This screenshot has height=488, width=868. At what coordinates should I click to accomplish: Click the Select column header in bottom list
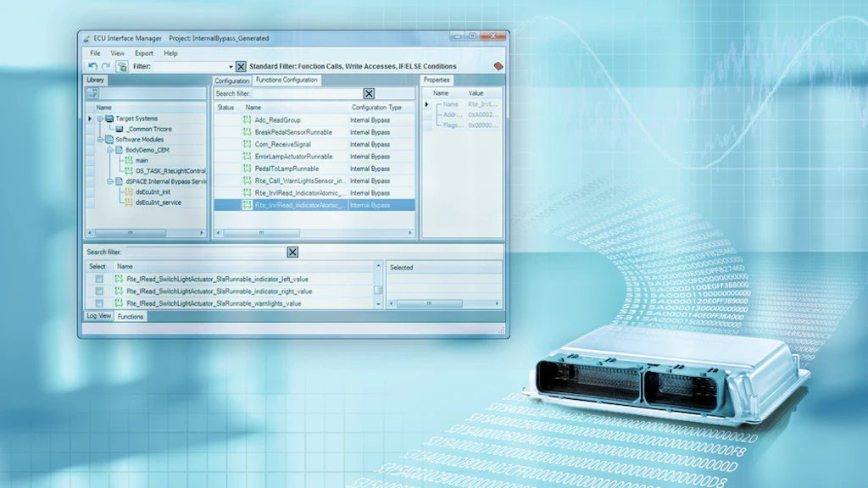97,267
